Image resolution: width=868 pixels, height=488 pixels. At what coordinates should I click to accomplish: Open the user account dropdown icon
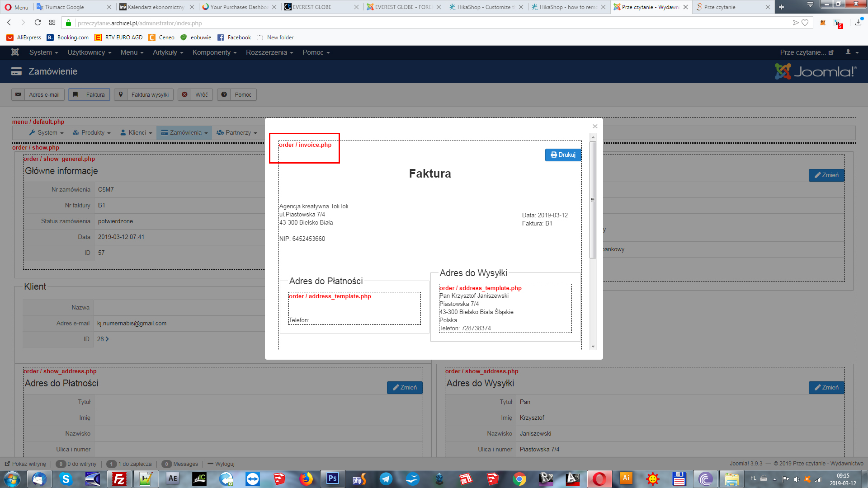[x=852, y=52]
